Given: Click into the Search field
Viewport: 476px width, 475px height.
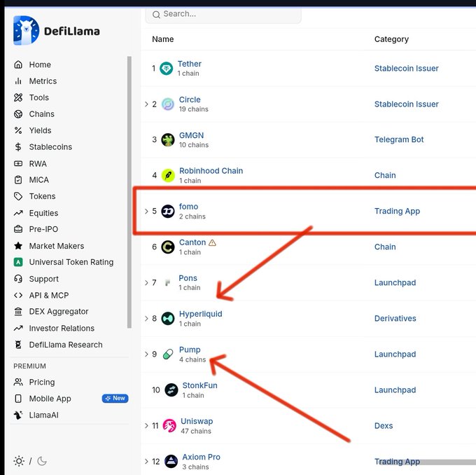Looking at the screenshot, I should (223, 14).
